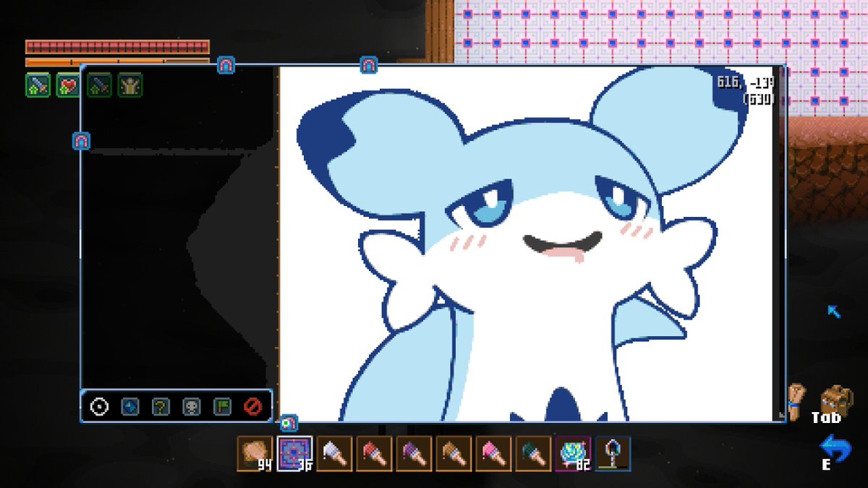Click the dimmed sword buff icon
Viewport: 868px width, 488px height.
[x=99, y=85]
